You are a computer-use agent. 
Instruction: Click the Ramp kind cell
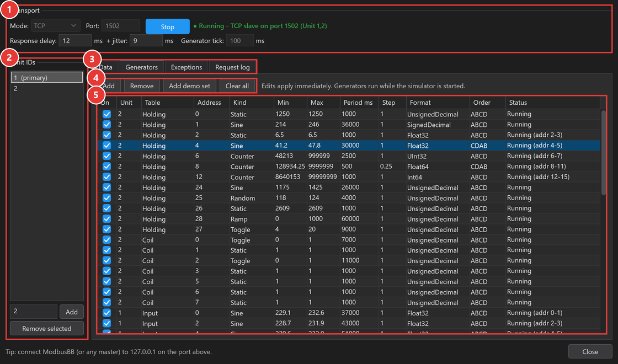[252, 218]
